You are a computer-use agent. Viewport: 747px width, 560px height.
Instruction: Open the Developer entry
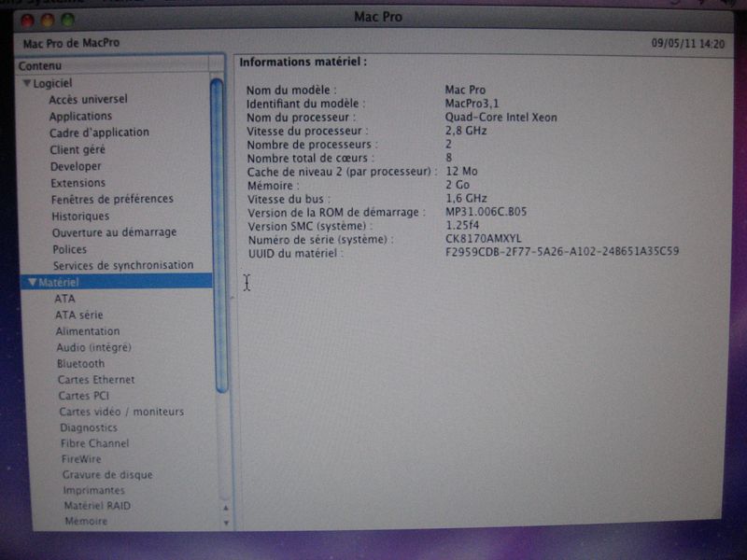[76, 166]
